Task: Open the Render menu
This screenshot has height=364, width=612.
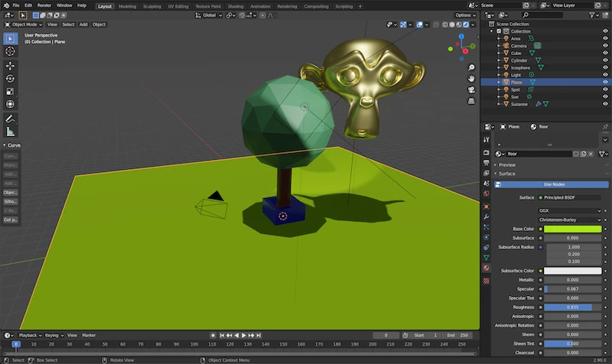Action: click(x=45, y=5)
